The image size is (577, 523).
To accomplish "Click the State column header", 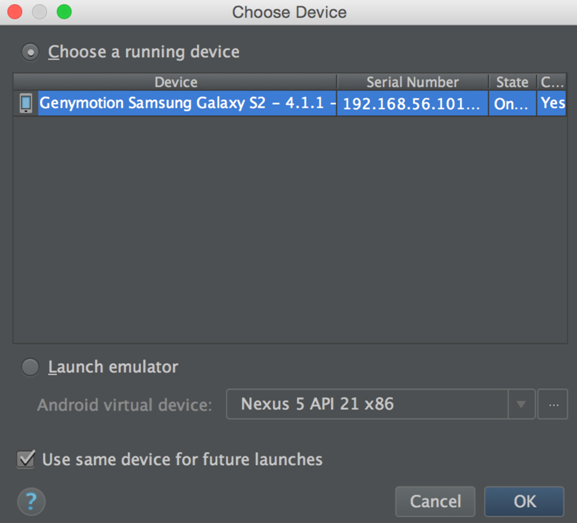I will pyautogui.click(x=512, y=82).
